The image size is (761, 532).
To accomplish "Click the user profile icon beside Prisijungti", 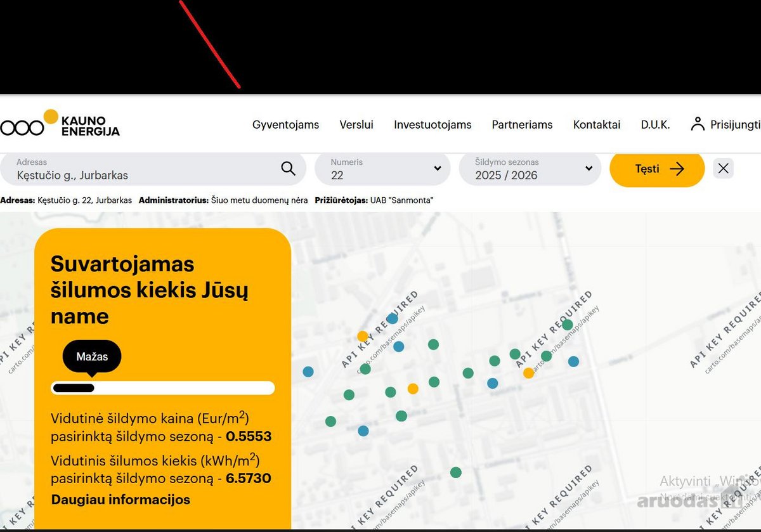I will tap(698, 124).
